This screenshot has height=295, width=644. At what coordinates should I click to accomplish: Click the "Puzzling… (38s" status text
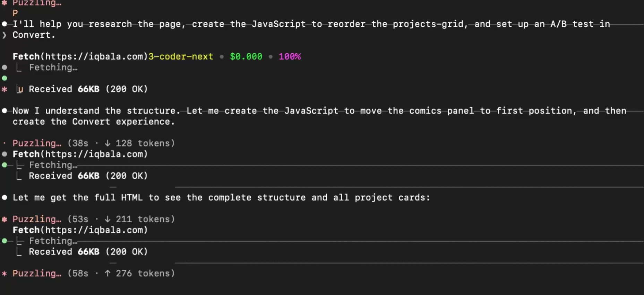(x=50, y=143)
